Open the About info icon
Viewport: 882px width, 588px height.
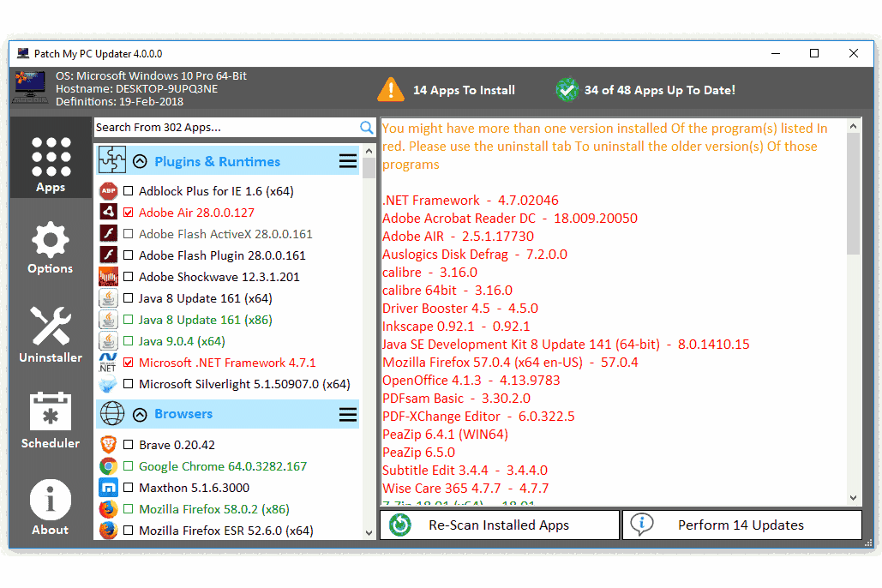click(x=50, y=498)
